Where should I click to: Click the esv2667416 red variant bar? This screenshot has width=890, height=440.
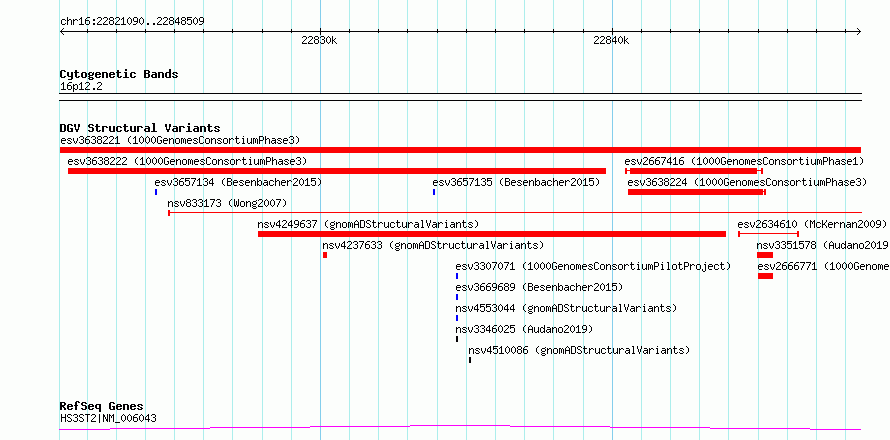click(x=694, y=171)
